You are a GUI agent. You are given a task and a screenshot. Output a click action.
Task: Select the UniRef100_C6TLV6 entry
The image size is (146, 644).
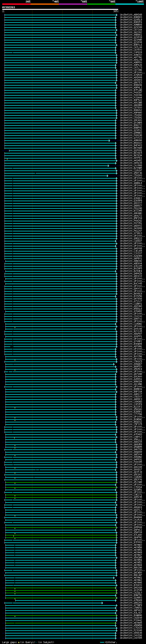pyautogui.click(x=131, y=48)
